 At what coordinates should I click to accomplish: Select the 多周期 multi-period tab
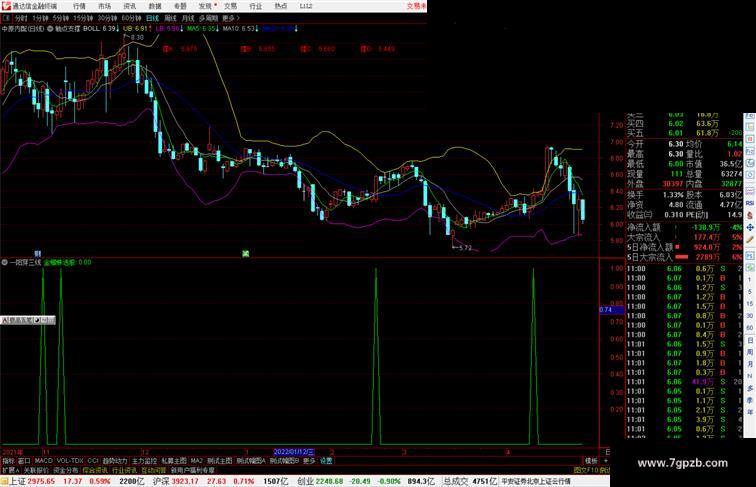pos(208,18)
